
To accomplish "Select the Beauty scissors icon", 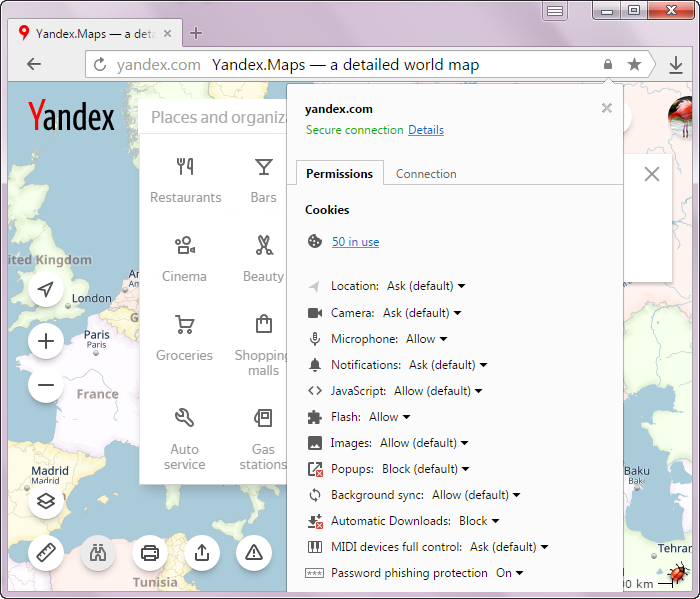I will click(x=264, y=245).
